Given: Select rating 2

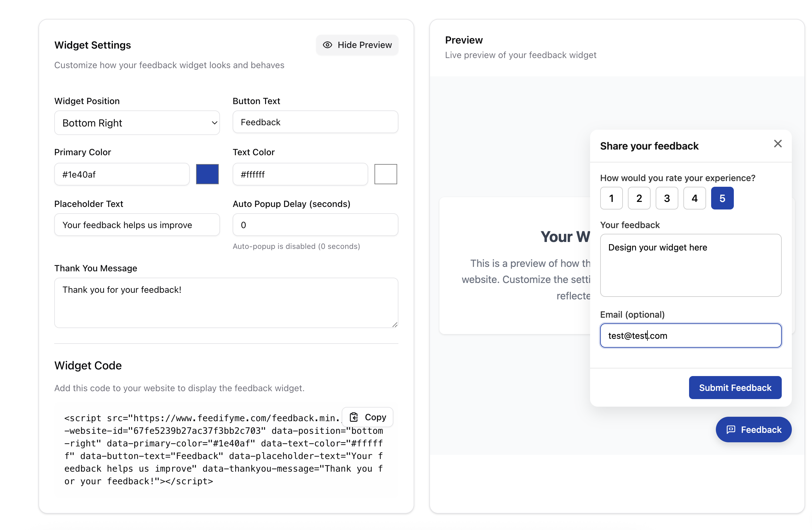Looking at the screenshot, I should coord(639,198).
